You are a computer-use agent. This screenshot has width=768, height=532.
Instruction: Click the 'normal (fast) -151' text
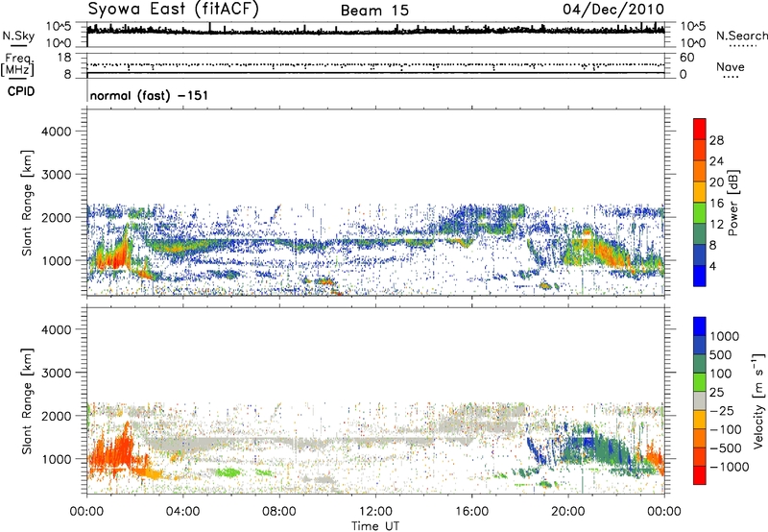pos(149,95)
